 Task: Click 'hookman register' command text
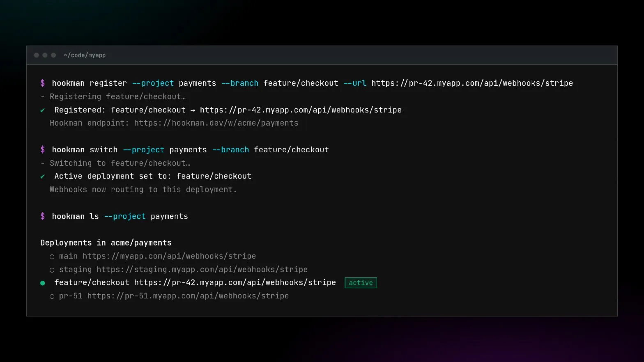tap(90, 83)
